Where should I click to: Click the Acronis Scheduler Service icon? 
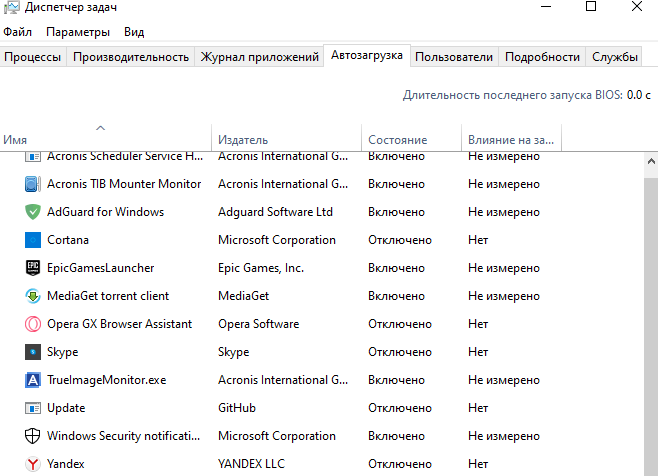tap(33, 157)
